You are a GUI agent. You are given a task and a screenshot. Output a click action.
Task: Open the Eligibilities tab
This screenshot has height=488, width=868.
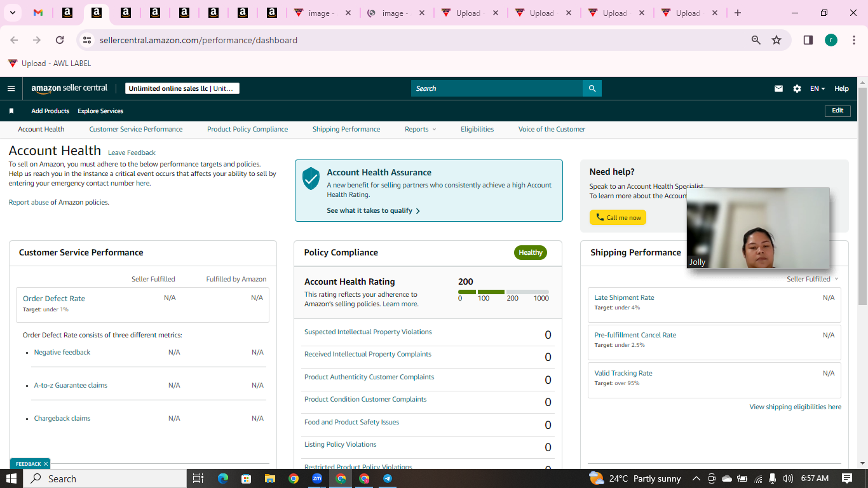click(x=477, y=129)
